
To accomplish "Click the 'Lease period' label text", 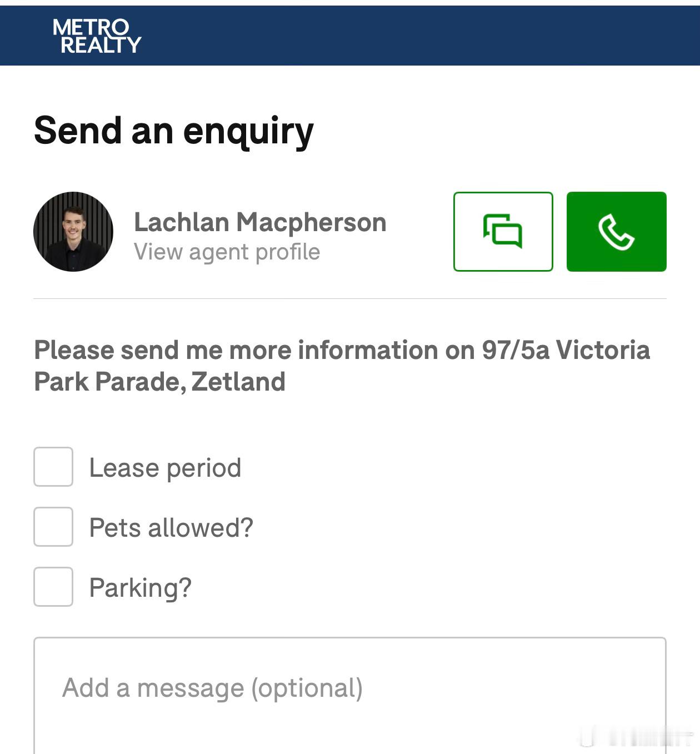I will pyautogui.click(x=165, y=468).
